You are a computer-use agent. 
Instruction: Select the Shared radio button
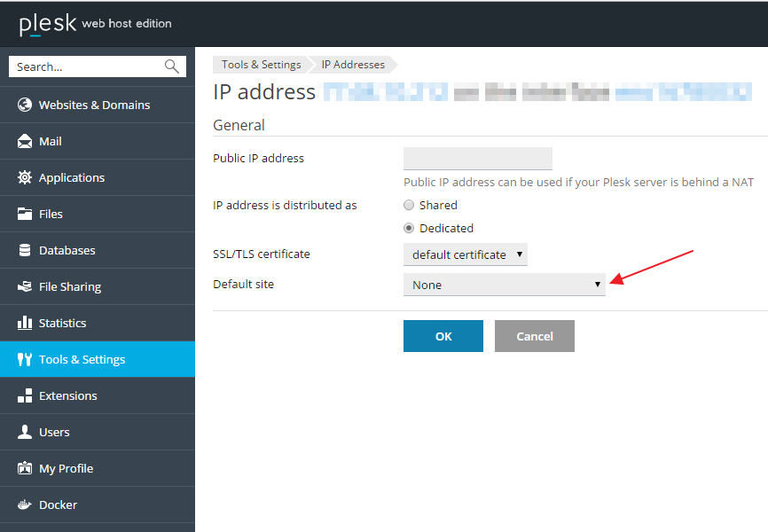(x=409, y=205)
